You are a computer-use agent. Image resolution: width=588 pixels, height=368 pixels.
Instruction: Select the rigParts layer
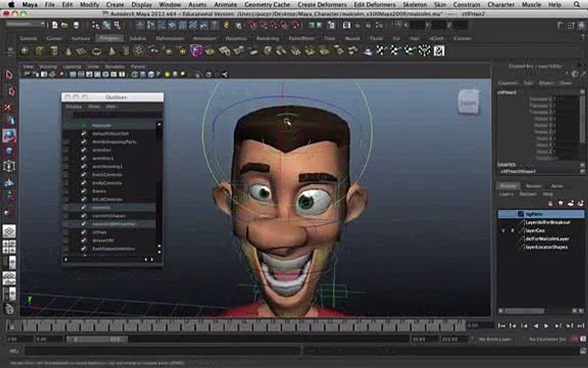541,214
